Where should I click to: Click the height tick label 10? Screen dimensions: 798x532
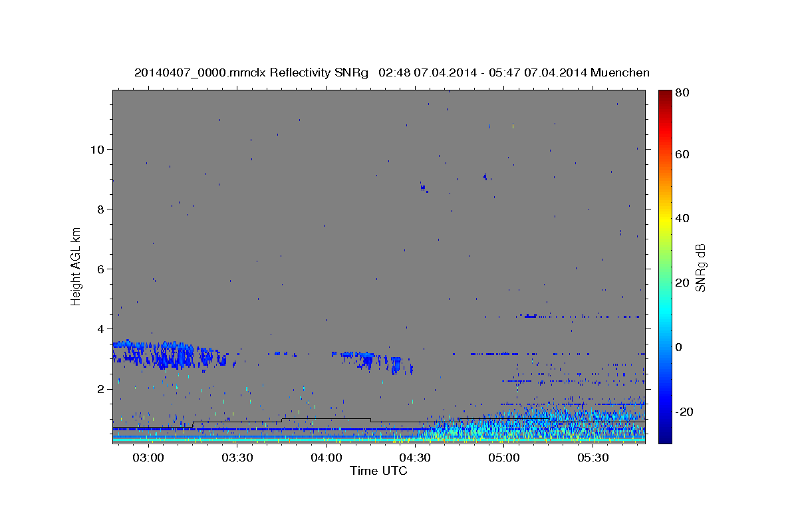coord(97,150)
